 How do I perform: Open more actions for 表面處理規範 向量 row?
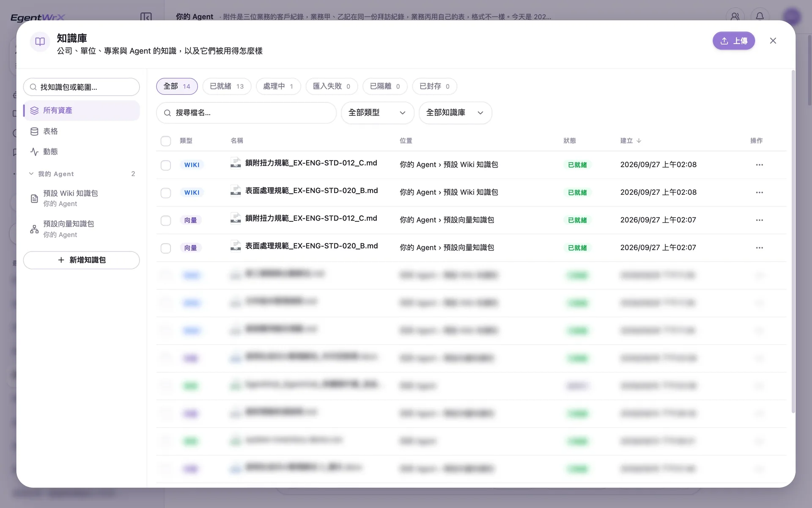759,248
